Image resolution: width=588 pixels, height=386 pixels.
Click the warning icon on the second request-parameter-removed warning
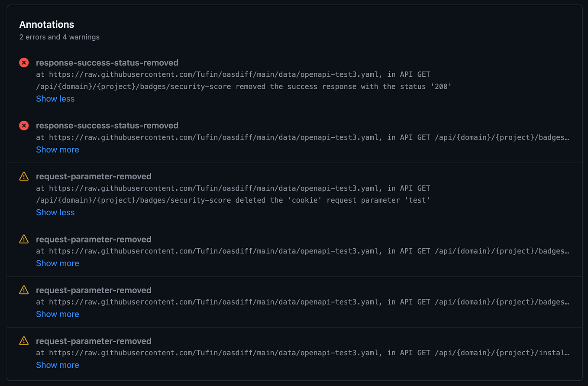[24, 239]
